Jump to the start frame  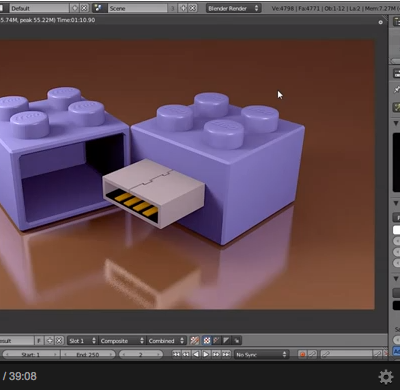click(x=176, y=354)
